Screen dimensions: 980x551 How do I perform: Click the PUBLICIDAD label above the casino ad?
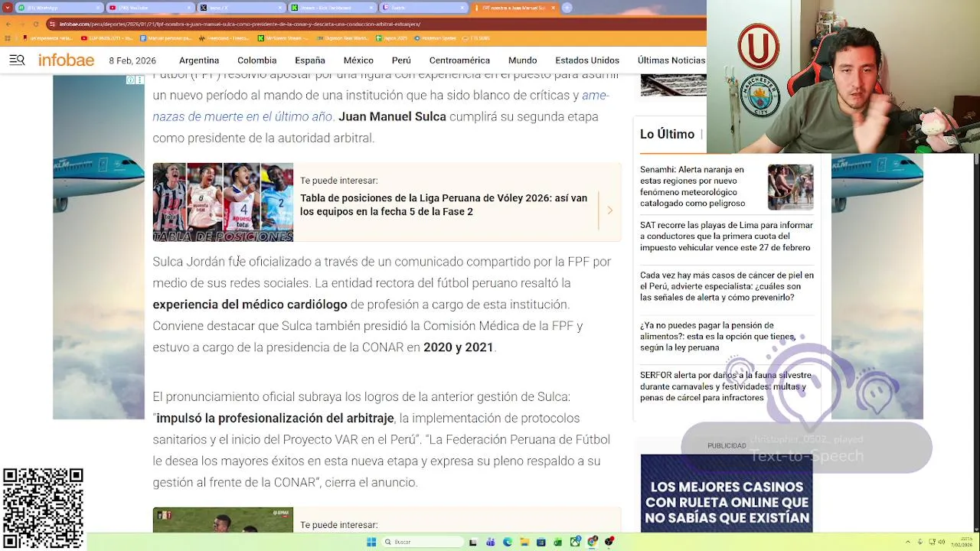click(727, 445)
